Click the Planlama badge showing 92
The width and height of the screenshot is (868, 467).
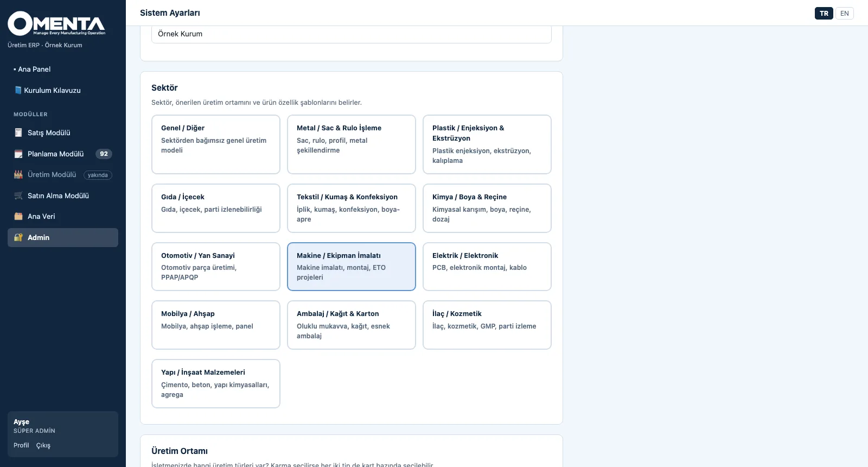[x=104, y=154]
